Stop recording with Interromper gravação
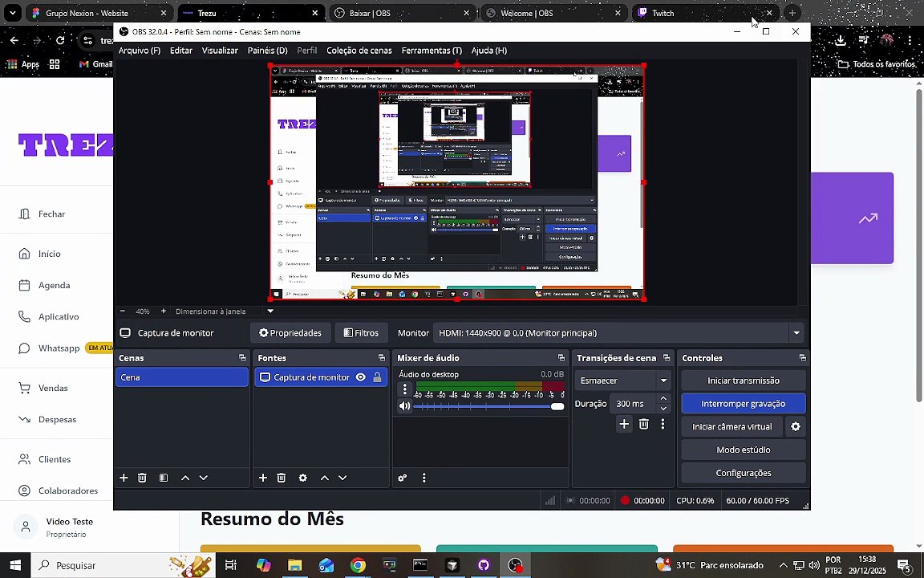The width and height of the screenshot is (924, 578). pyautogui.click(x=743, y=404)
